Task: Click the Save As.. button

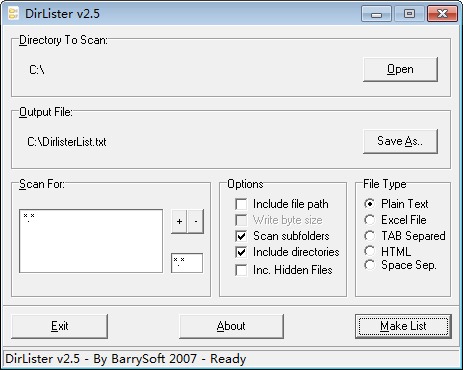Action: [x=400, y=141]
